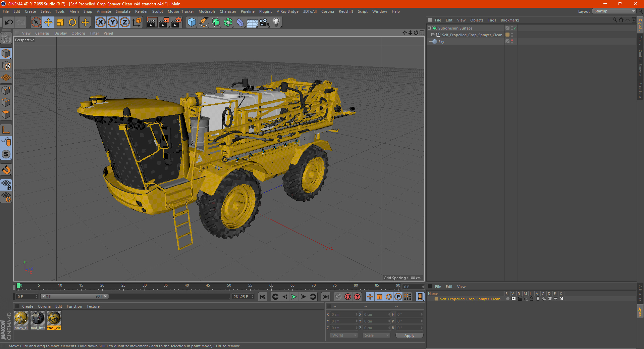The width and height of the screenshot is (644, 349).
Task: Open Object Manager Tags menu
Action: point(492,20)
